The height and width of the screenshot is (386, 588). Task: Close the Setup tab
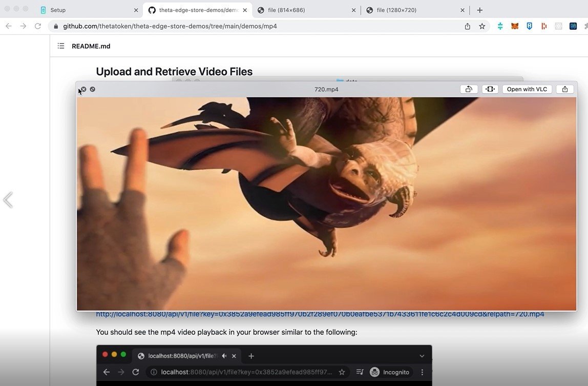pos(136,10)
